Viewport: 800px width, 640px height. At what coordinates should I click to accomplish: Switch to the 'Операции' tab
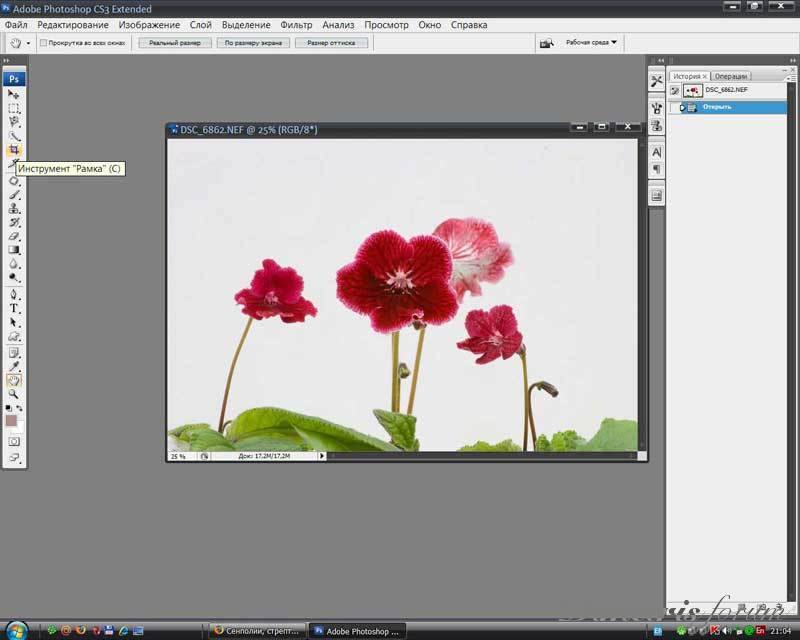point(731,76)
